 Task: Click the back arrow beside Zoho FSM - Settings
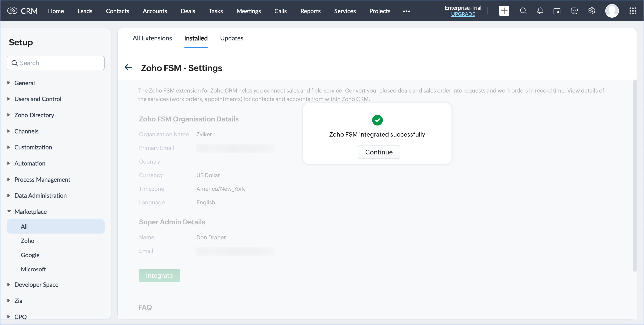pos(128,67)
